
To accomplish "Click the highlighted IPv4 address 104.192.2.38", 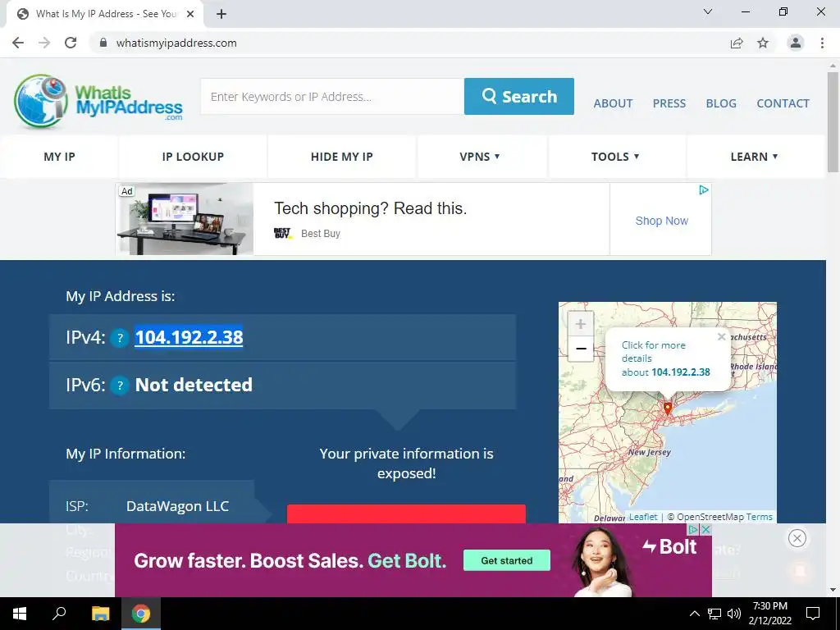I will (189, 337).
